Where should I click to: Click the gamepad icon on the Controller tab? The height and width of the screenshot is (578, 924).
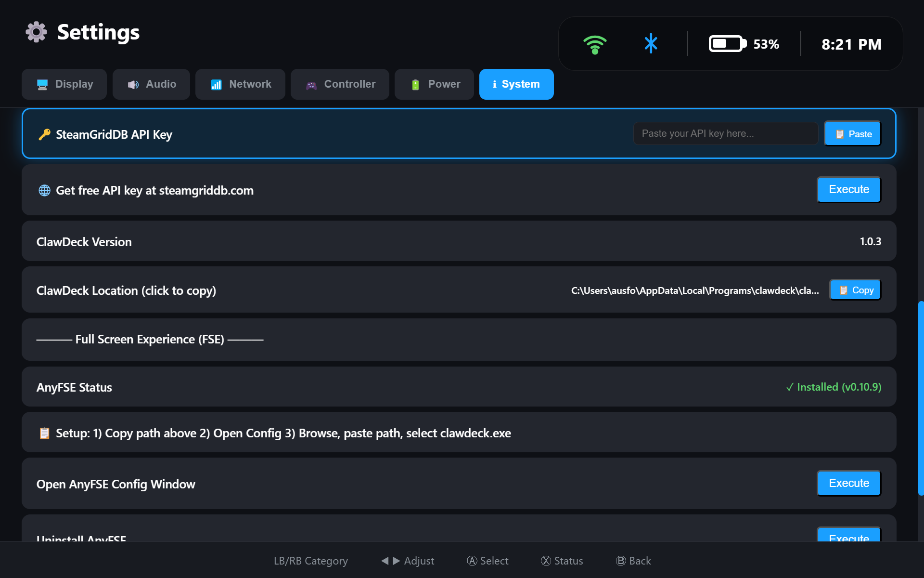[x=311, y=84]
